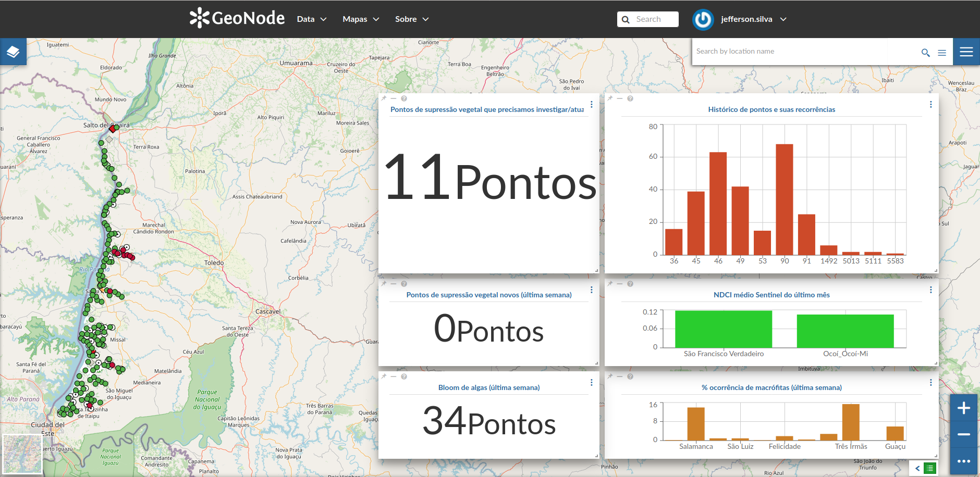Viewport: 980px width, 477px height.
Task: Collapse widgets tray with the left chevron
Action: (917, 468)
